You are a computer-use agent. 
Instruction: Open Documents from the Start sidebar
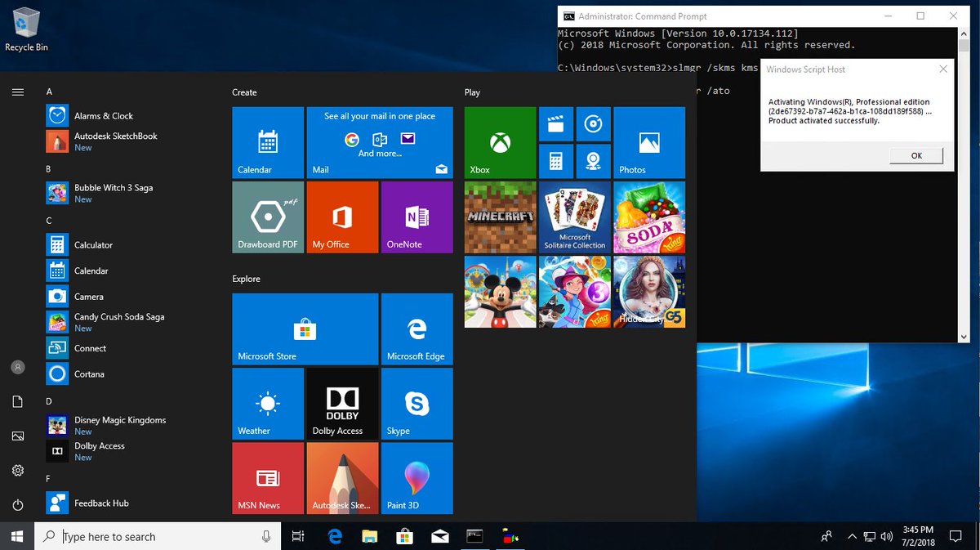click(18, 401)
